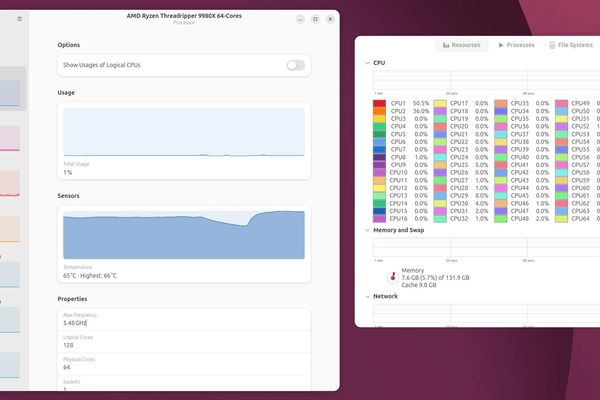Collapse the CPU section chevron in System Monitor
The width and height of the screenshot is (600, 400).
tap(367, 63)
